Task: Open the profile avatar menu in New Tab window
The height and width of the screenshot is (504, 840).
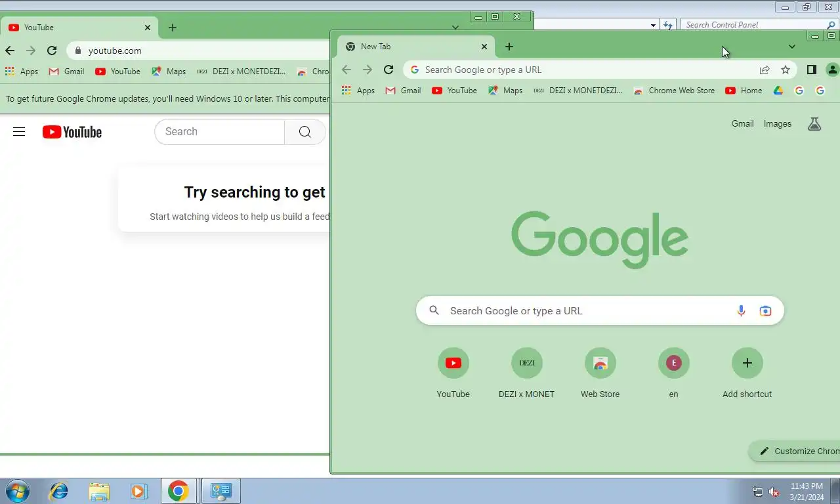Action: 832,70
